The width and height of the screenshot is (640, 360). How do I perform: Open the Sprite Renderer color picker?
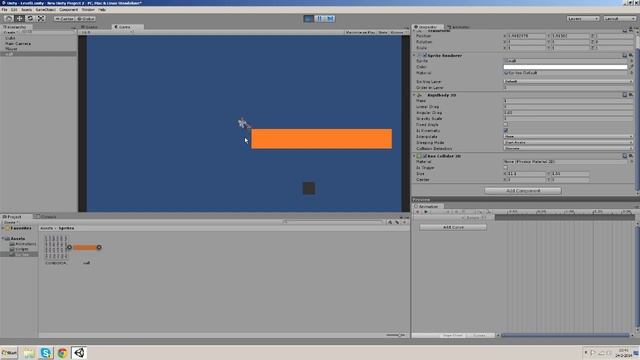pyautogui.click(x=565, y=67)
